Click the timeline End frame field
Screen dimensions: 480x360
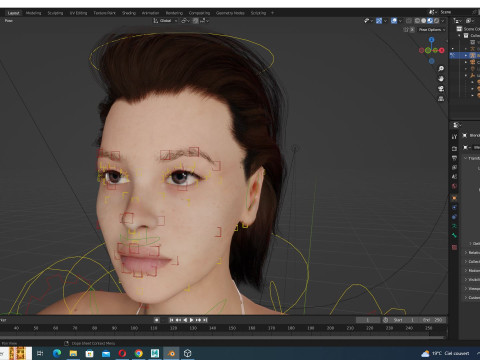click(432, 320)
